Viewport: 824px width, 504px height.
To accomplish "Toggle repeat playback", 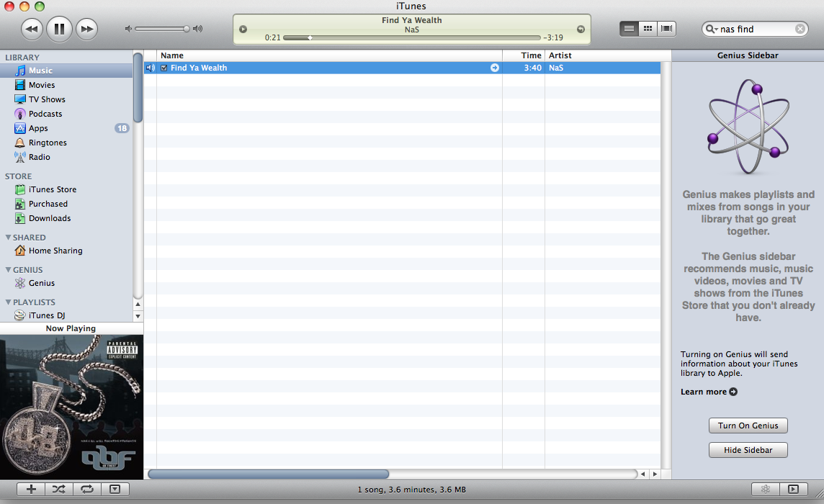I will click(x=87, y=490).
